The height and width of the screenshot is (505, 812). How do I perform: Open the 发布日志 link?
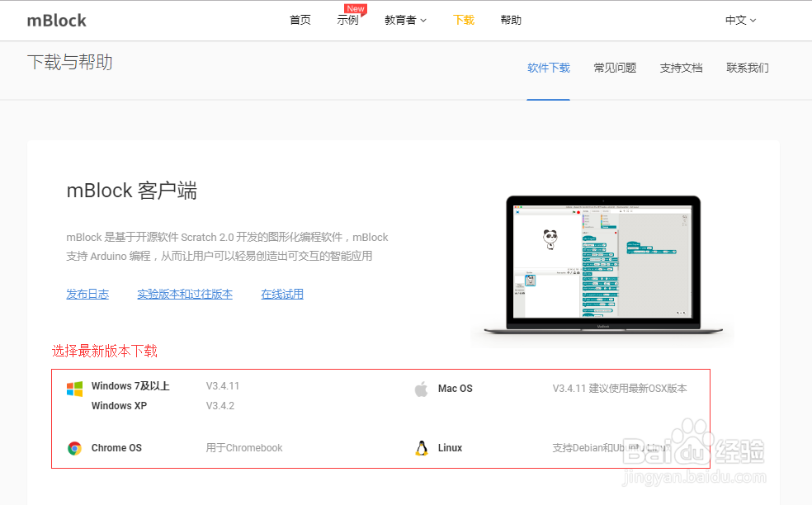(87, 295)
